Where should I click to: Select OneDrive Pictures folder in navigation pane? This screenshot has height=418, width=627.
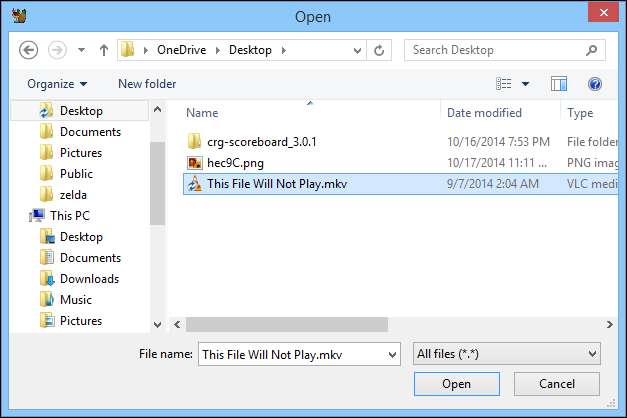71,153
